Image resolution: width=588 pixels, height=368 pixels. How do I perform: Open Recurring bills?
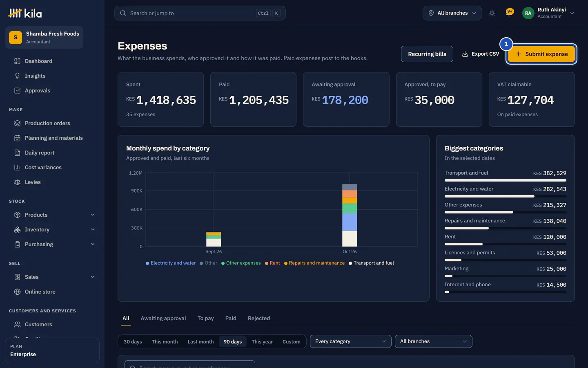tap(427, 54)
